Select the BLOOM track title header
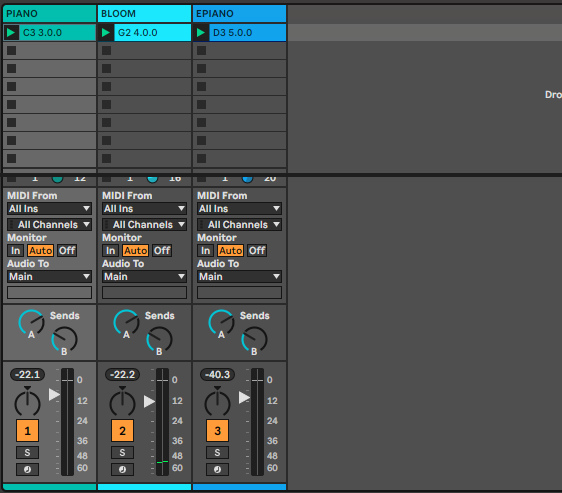This screenshot has height=493, width=562. pyautogui.click(x=144, y=14)
